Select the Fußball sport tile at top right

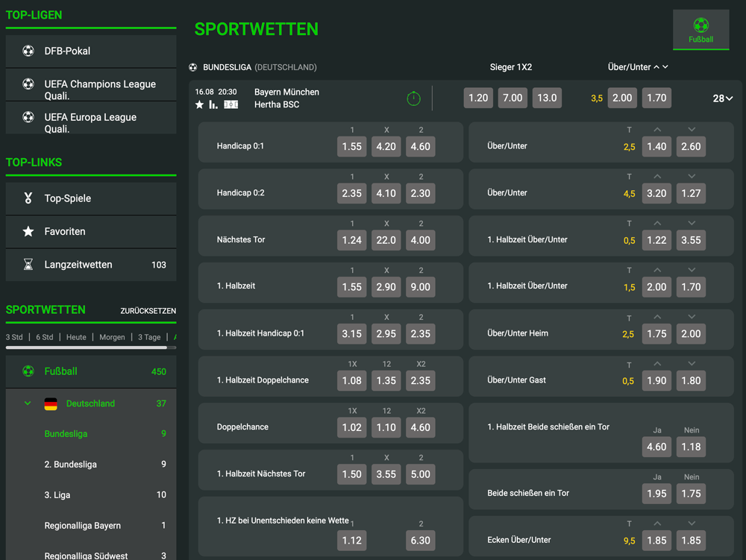[x=700, y=30]
